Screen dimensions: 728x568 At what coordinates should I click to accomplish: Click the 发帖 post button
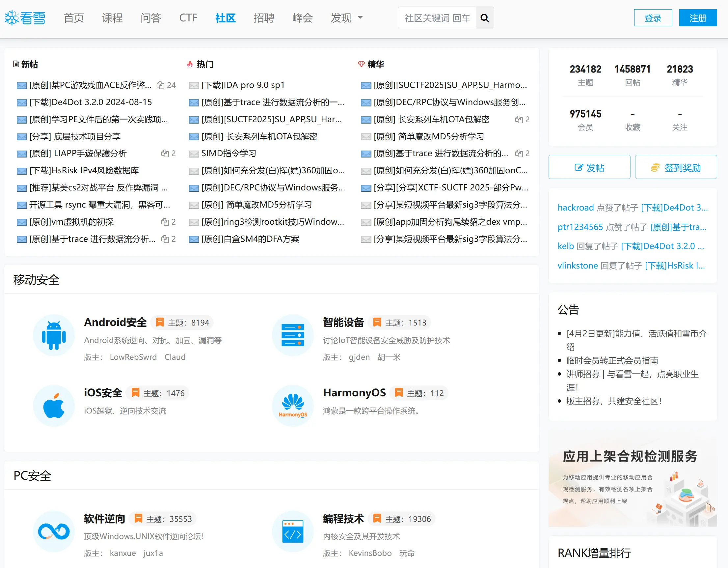click(589, 167)
